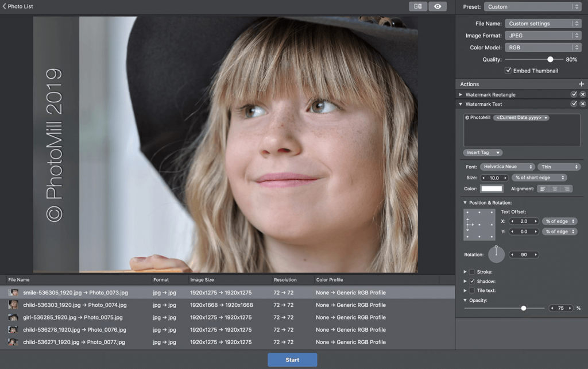Start the batch processing

click(x=292, y=360)
